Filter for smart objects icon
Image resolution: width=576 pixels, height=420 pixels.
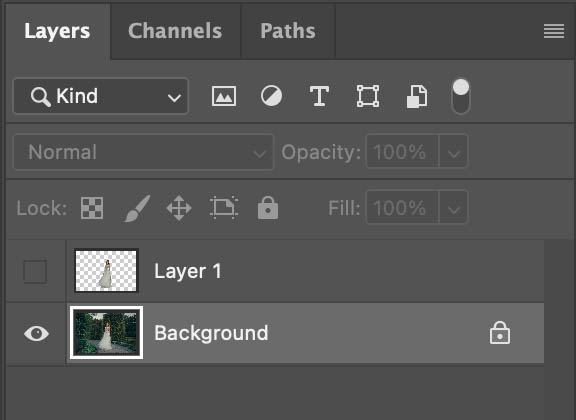point(417,96)
